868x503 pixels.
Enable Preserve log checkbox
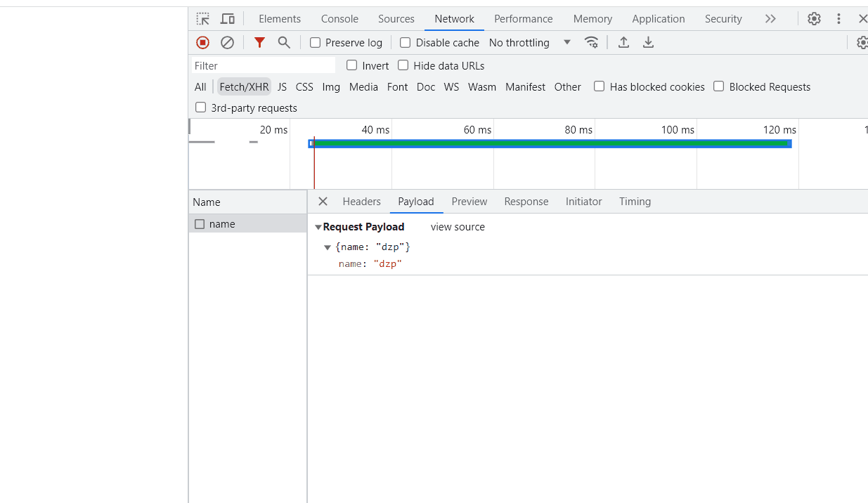click(315, 43)
